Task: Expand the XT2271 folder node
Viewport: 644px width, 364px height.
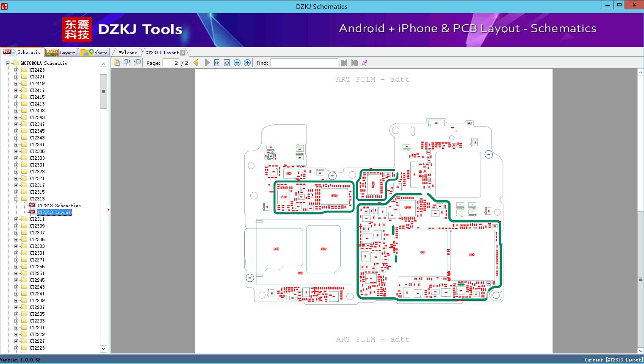Action: point(16,260)
